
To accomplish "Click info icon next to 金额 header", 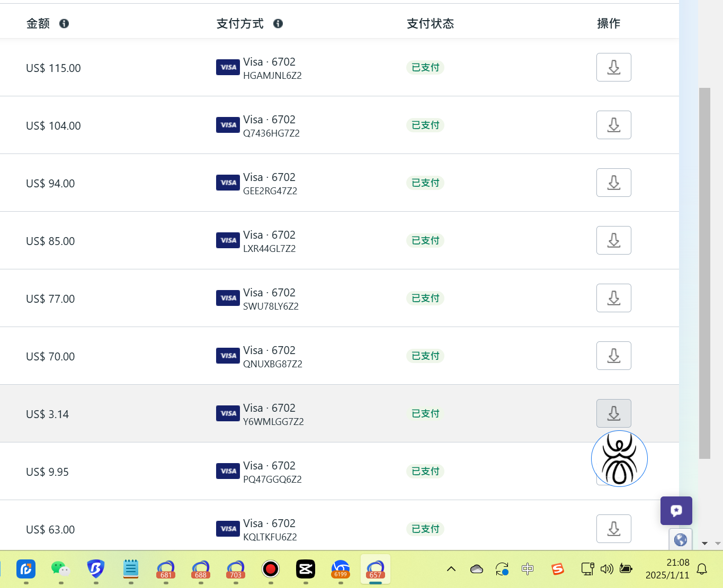I will 64,24.
